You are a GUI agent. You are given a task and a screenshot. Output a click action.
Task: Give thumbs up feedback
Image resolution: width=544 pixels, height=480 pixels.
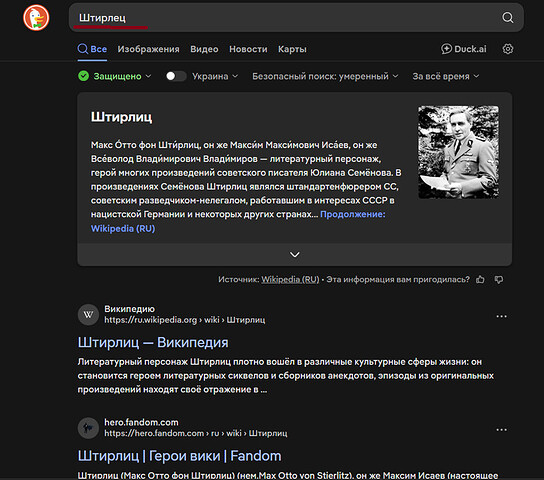(x=480, y=279)
